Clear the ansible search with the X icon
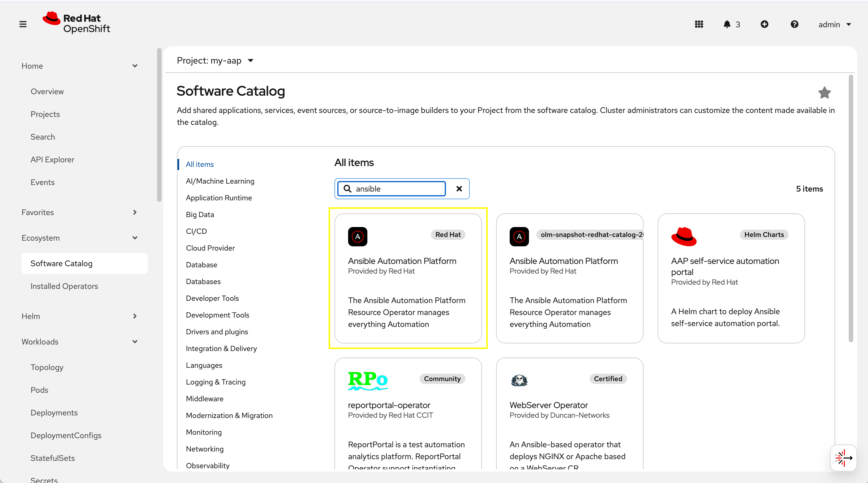Screen dimensions: 868x483 pyautogui.click(x=459, y=188)
